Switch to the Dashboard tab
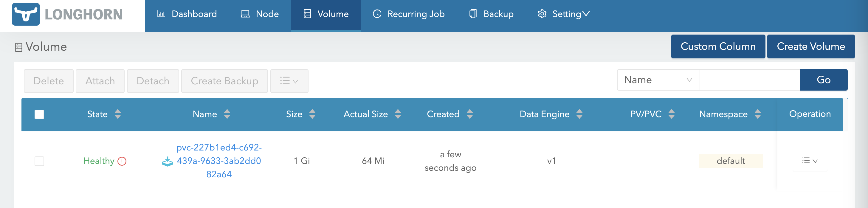The height and width of the screenshot is (208, 868). click(x=187, y=14)
